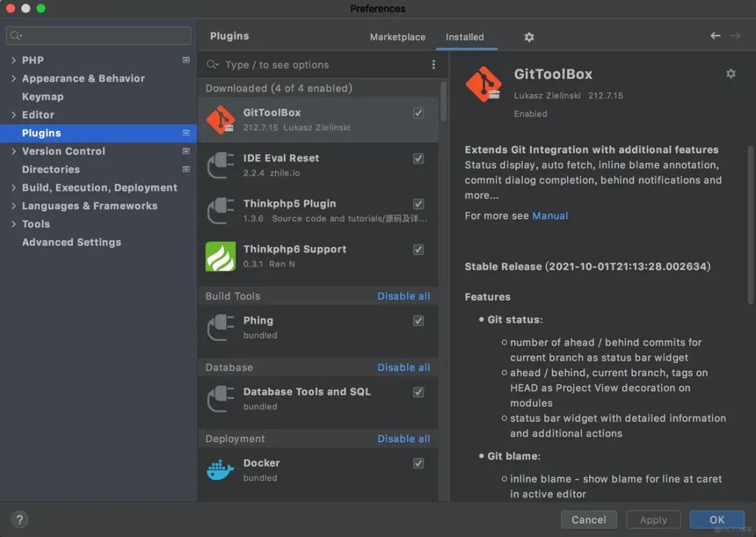Open the three-dot plugin search options menu
This screenshot has height=537, width=756.
[x=433, y=64]
